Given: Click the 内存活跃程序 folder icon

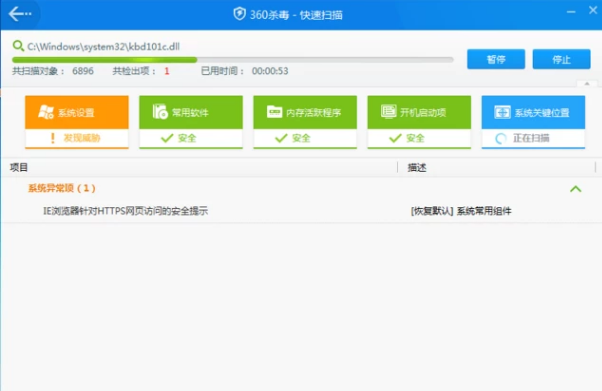Looking at the screenshot, I should tap(275, 112).
